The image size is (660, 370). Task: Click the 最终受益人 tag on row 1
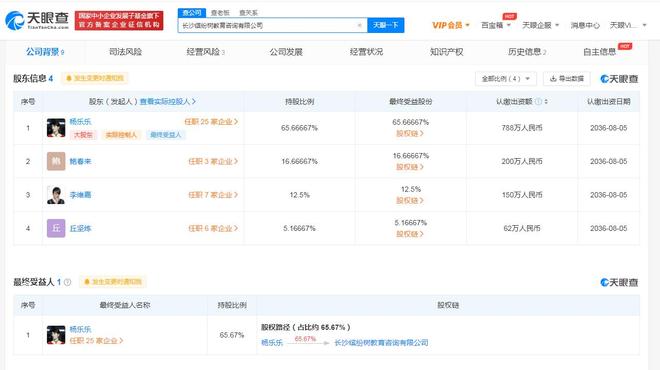tap(165, 135)
